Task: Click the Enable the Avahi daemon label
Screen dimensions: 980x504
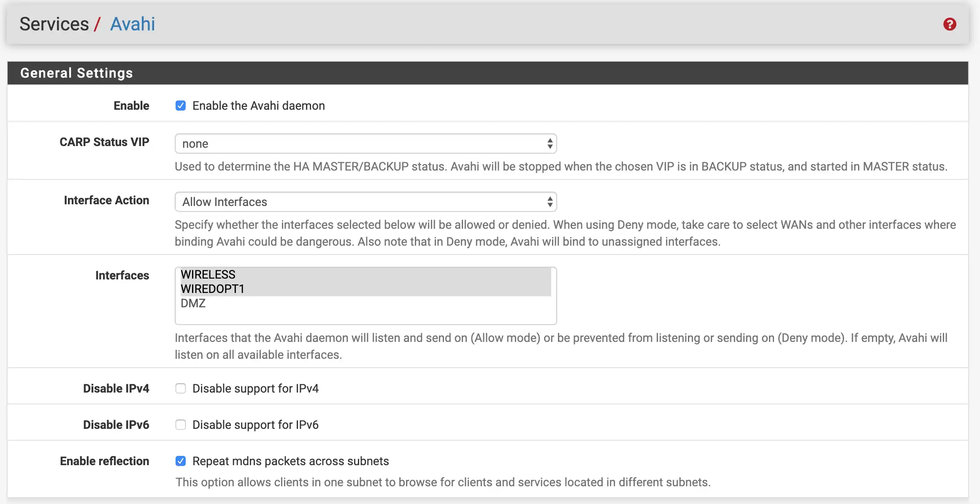Action: point(259,106)
